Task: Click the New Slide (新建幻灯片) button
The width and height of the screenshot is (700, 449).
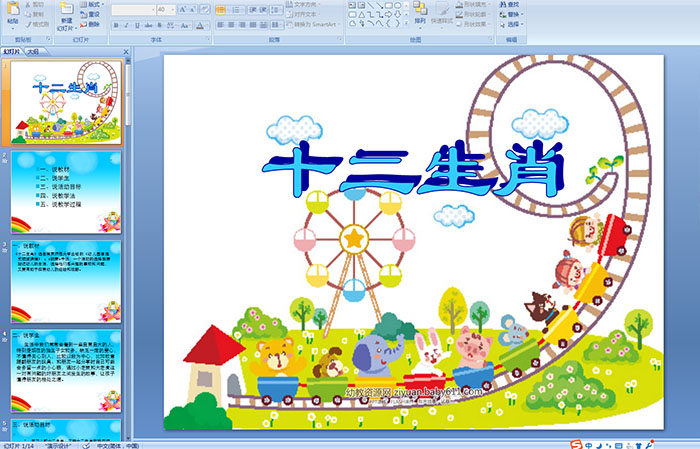Action: point(67,17)
